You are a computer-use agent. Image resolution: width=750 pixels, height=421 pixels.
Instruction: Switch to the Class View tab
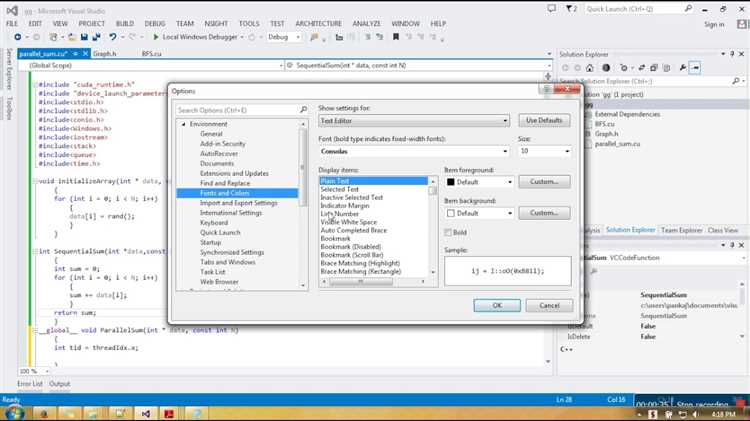tap(723, 230)
